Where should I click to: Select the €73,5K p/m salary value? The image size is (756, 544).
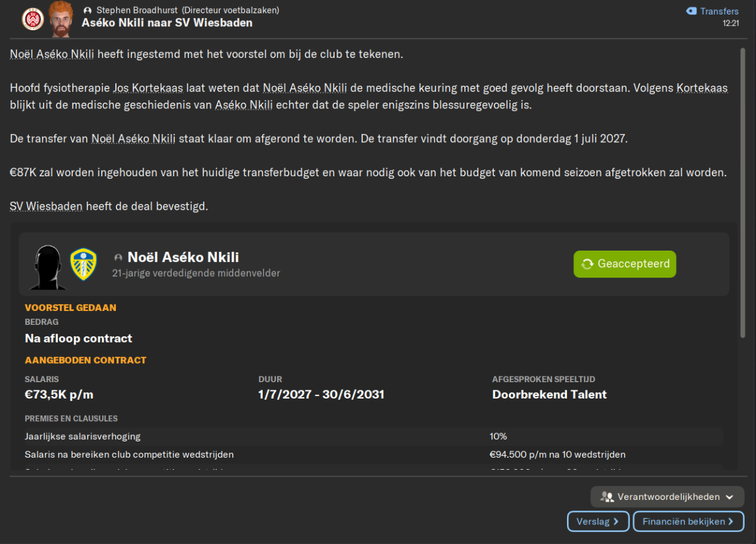[59, 395]
